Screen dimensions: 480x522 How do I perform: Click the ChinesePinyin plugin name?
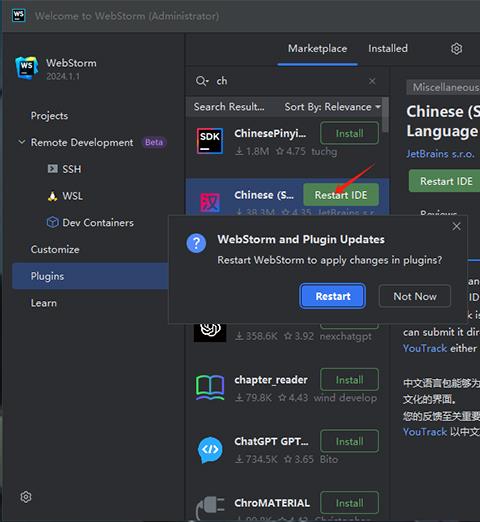270,133
